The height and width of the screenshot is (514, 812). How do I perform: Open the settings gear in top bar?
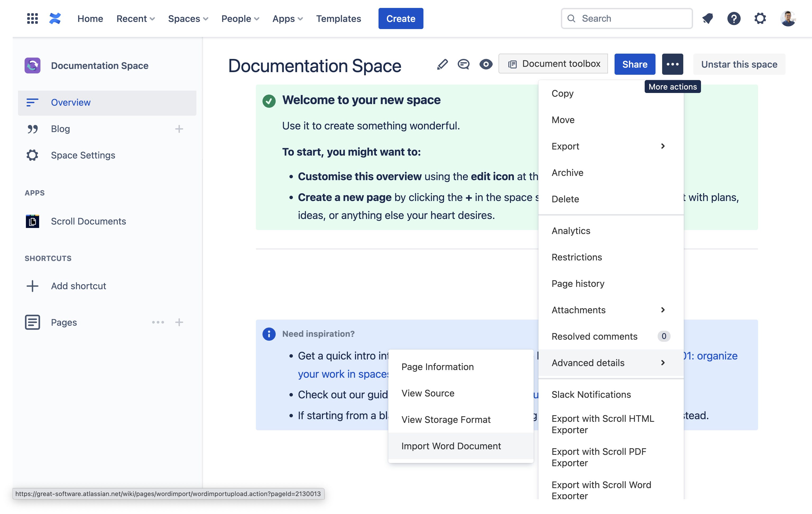(x=760, y=18)
